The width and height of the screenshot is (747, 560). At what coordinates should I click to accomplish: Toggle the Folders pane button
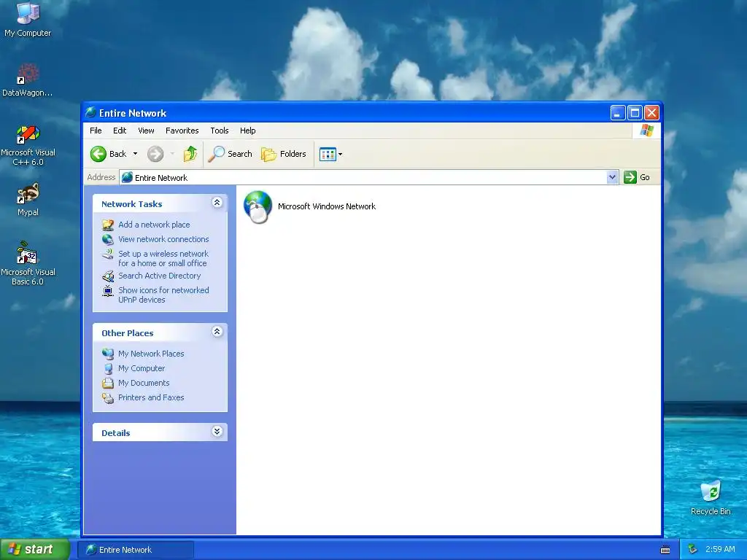point(284,154)
